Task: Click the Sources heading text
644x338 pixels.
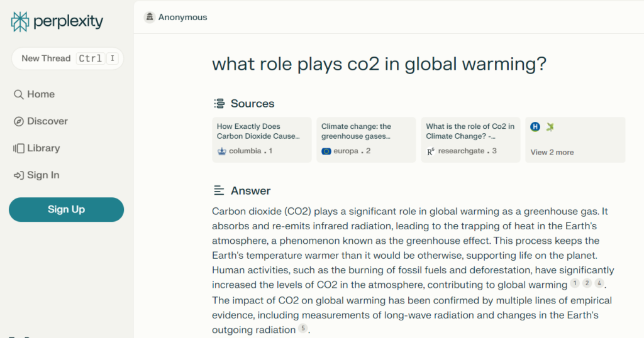Action: (x=253, y=104)
